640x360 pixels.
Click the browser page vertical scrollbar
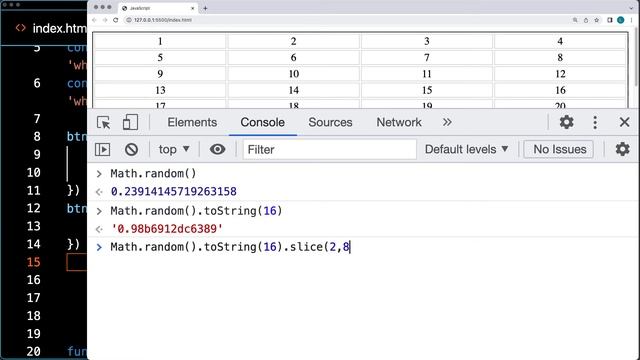pos(636,57)
